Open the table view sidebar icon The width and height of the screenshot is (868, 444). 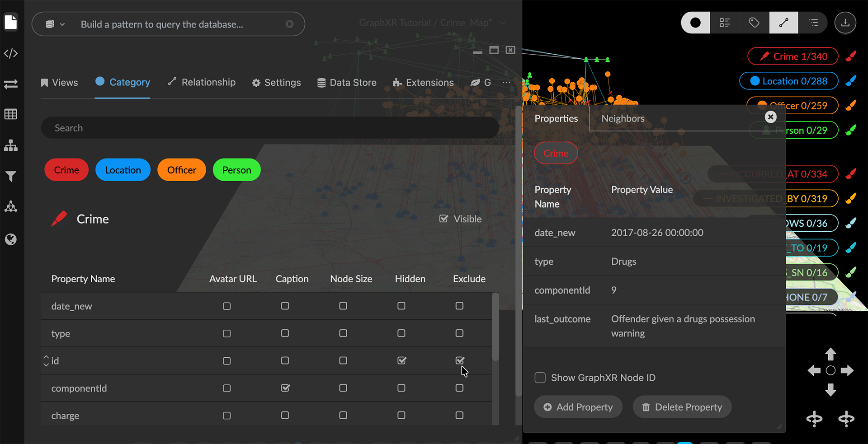click(11, 114)
